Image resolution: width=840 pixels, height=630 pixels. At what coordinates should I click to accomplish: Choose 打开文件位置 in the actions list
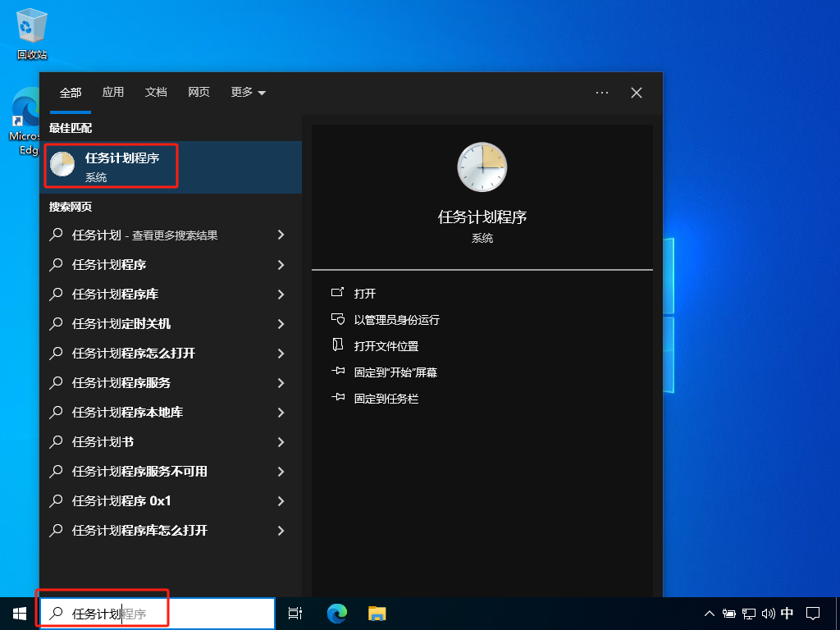click(386, 346)
